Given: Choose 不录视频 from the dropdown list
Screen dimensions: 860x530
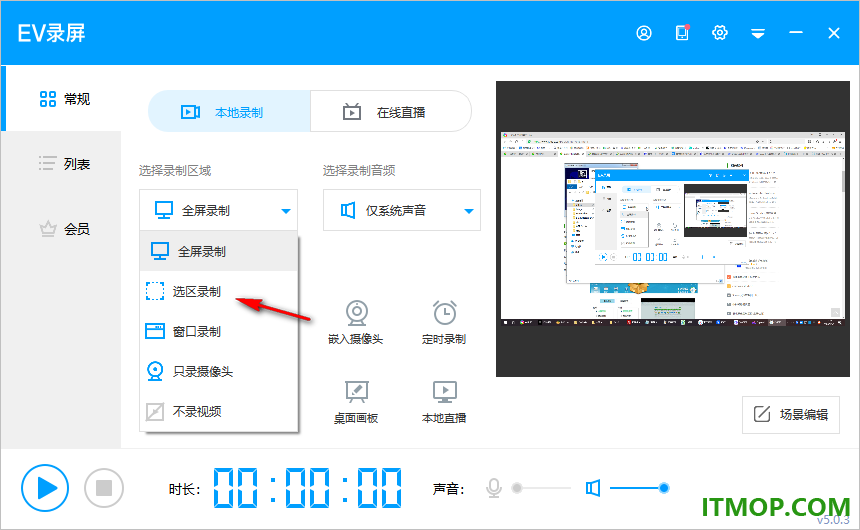Looking at the screenshot, I should [x=219, y=411].
